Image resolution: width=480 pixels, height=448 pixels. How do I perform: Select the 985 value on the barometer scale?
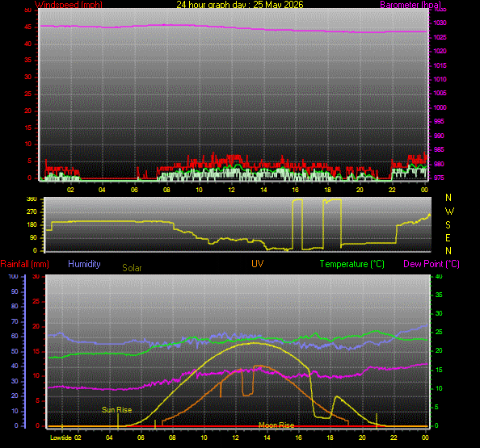[x=439, y=149]
